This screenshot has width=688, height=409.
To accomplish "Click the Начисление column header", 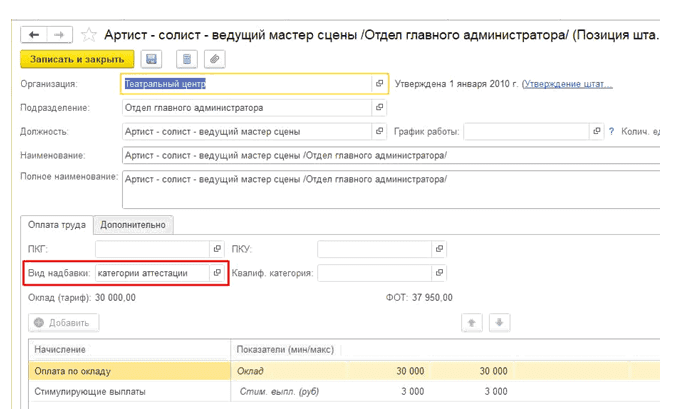I will click(129, 350).
